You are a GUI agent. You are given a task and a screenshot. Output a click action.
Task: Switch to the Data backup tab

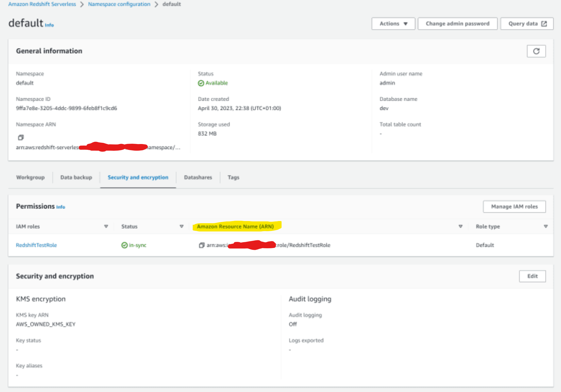(76, 177)
